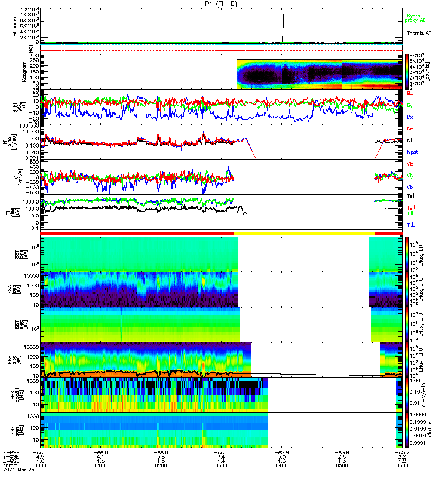Click the yellow segment of the status bar
This screenshot has width=448, height=478.
(304, 234)
